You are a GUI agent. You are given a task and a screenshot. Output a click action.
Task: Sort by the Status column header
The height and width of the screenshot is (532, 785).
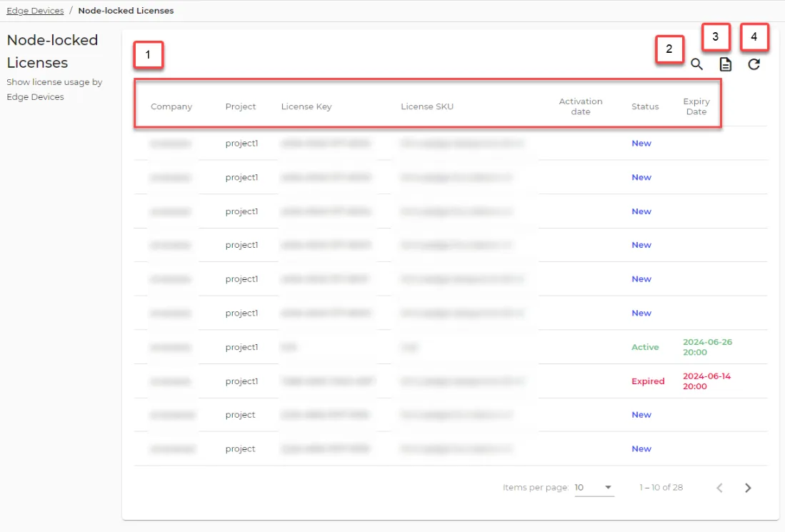645,106
